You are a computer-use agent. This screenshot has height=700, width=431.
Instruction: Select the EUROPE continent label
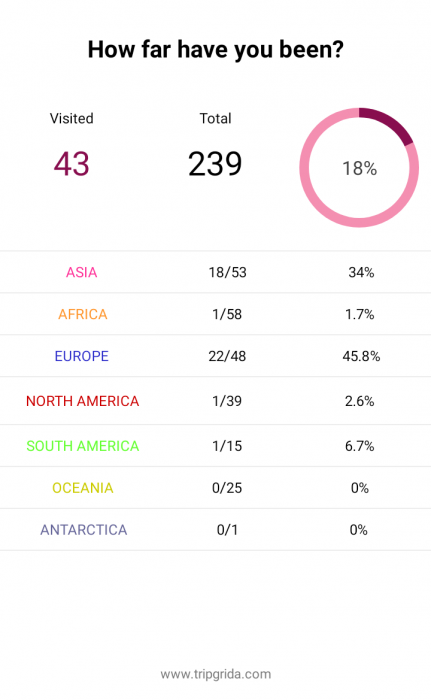81,356
